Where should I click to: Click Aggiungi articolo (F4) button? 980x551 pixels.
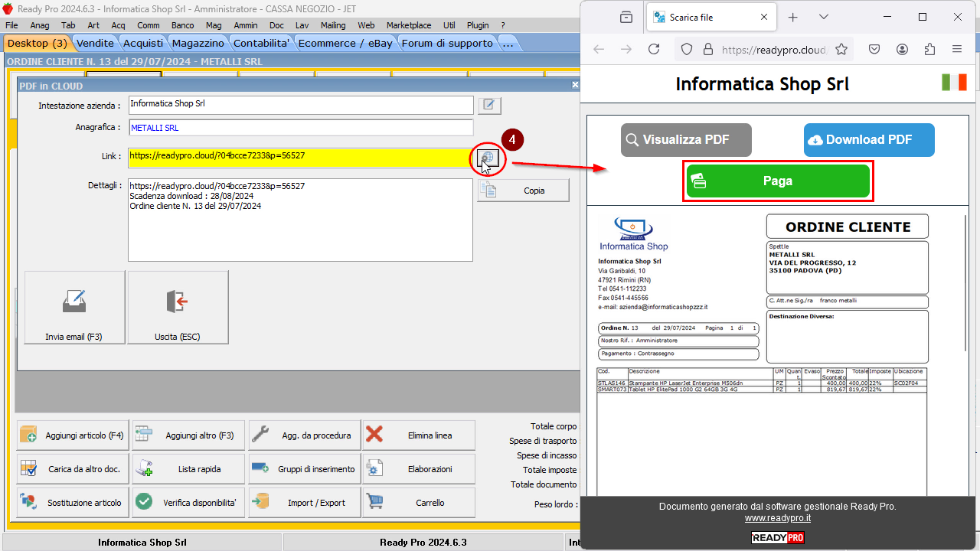(x=73, y=435)
